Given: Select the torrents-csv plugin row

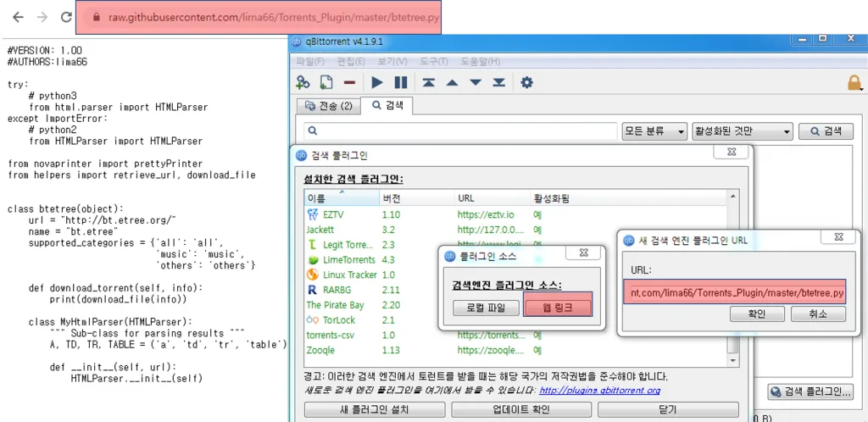Looking at the screenshot, I should (515, 336).
